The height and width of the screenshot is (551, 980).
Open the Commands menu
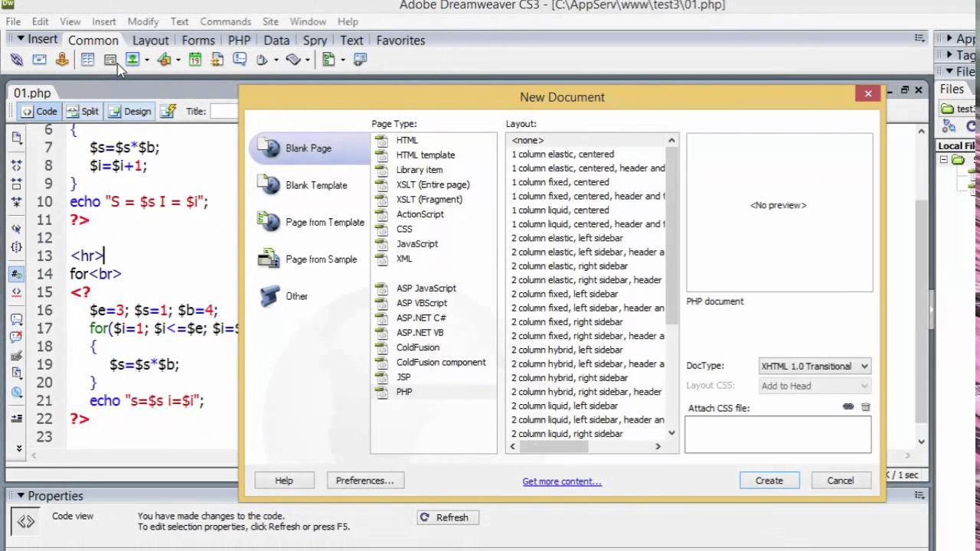[225, 21]
